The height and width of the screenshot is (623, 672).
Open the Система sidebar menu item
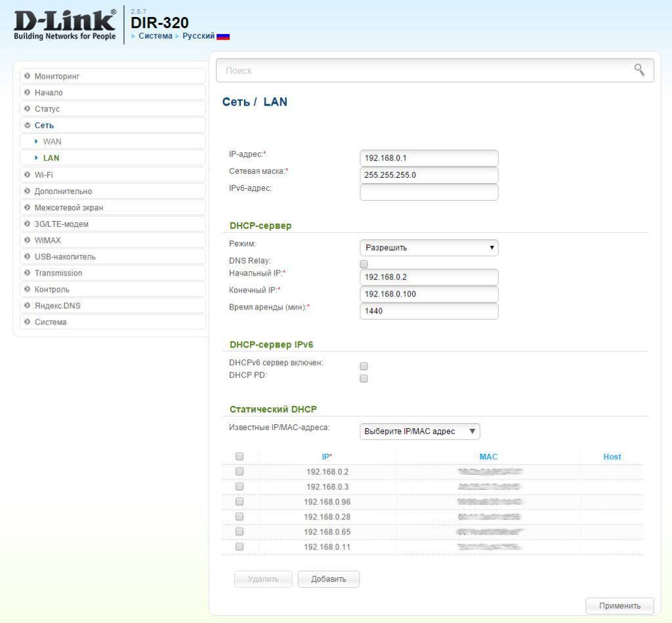(x=113, y=322)
